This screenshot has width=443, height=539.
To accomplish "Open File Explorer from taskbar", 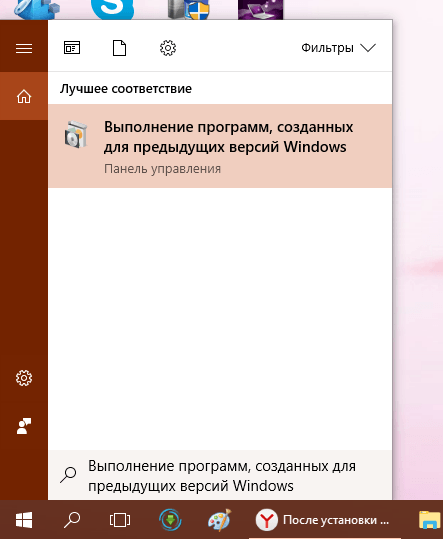I will click(430, 520).
